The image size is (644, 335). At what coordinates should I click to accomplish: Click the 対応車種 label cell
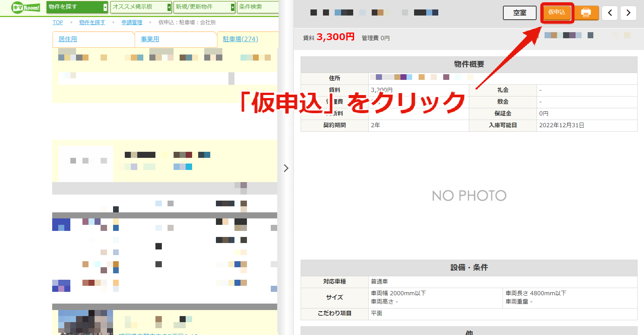[x=335, y=282]
